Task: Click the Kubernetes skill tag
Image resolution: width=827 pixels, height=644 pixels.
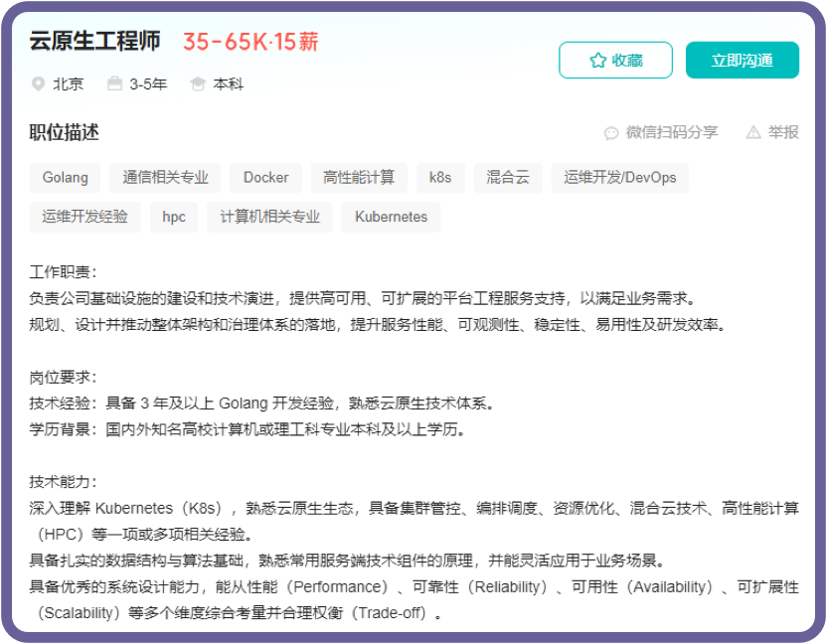Action: pyautogui.click(x=391, y=217)
